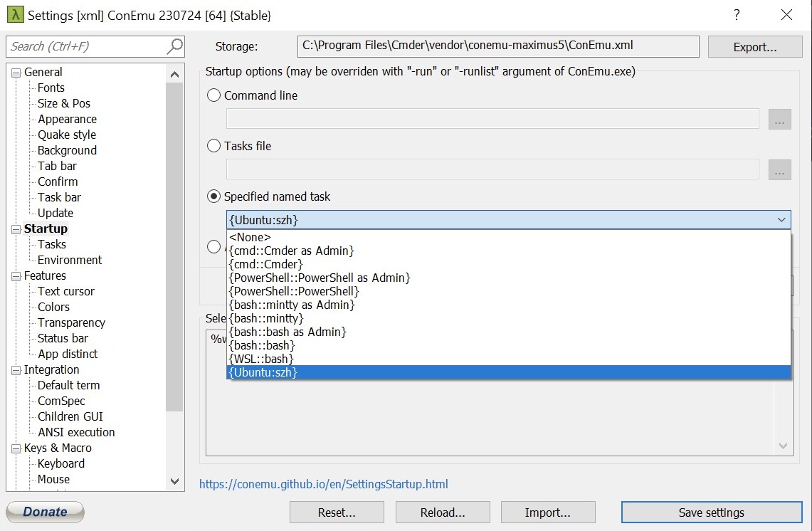Choose {PowerShell::PowerShell as Admin} task
The image size is (812, 531).
(x=509, y=278)
